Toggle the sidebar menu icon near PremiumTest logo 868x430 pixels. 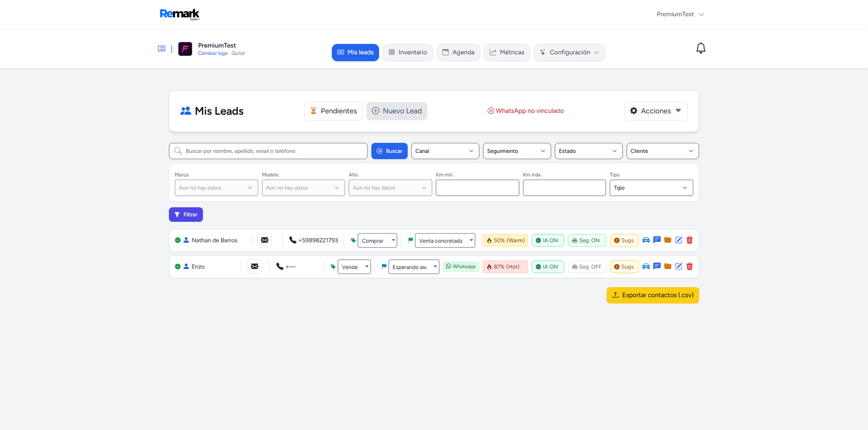tap(162, 49)
